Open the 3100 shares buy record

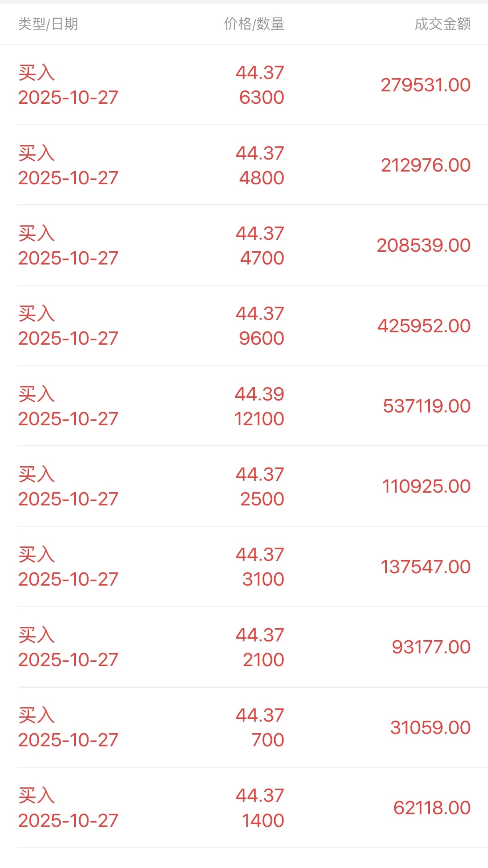tap(244, 567)
